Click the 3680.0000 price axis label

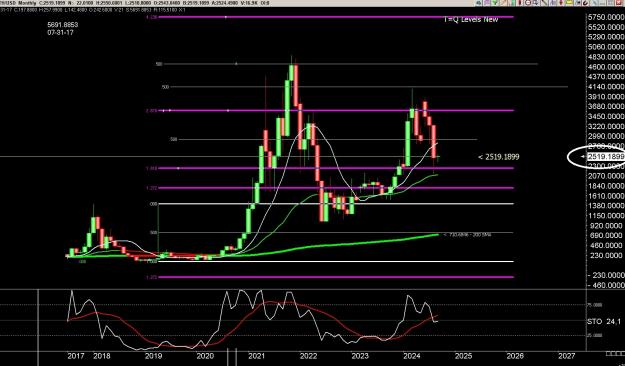607,107
